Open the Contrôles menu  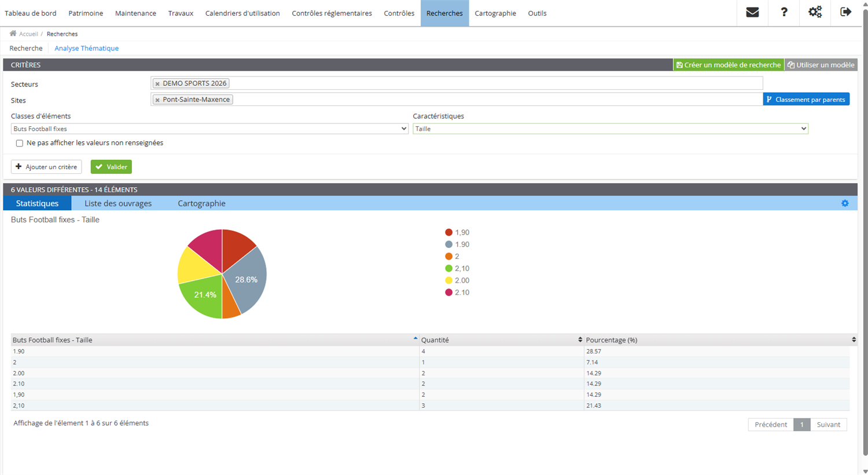coord(399,13)
